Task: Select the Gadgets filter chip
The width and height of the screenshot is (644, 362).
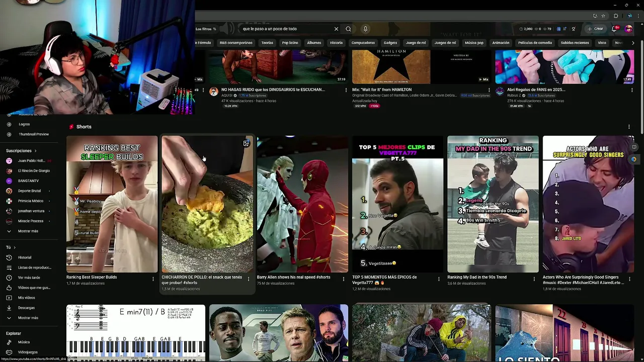Action: point(390,43)
